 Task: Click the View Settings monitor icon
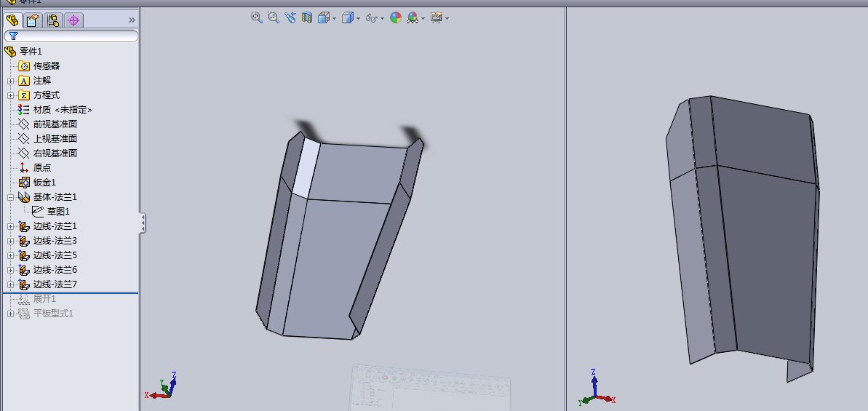tap(437, 17)
